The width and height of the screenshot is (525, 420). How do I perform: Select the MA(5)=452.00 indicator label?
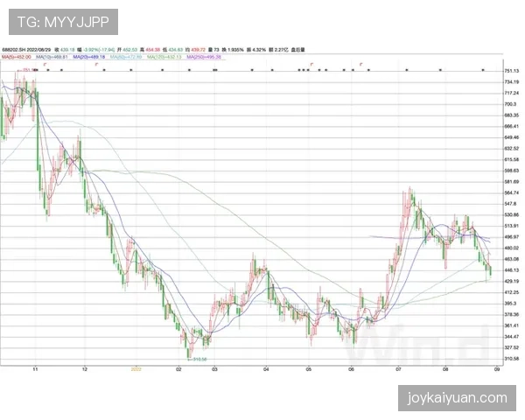tap(16, 57)
